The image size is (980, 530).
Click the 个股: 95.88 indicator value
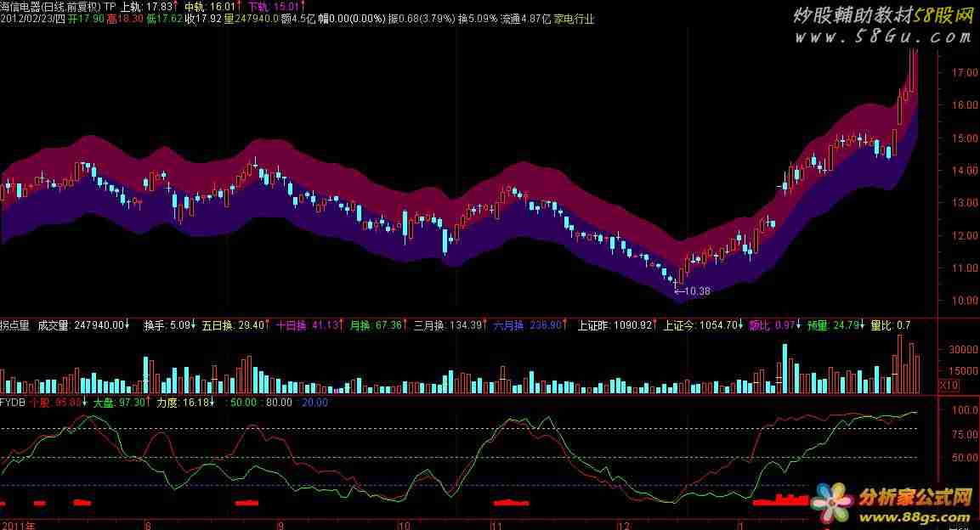(58, 403)
